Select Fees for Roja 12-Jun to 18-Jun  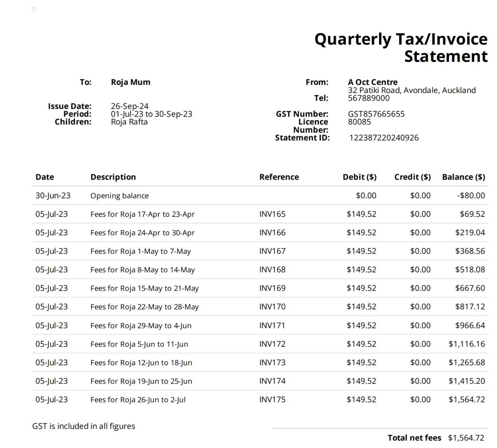coord(141,363)
